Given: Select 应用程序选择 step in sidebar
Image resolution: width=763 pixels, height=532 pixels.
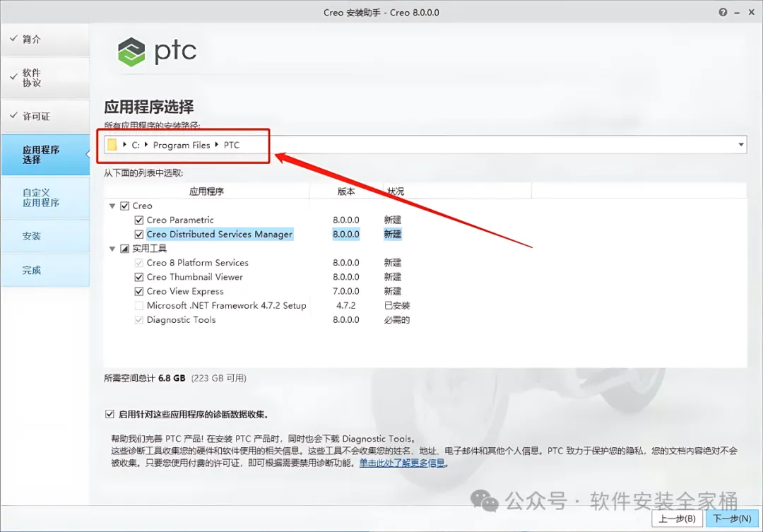Looking at the screenshot, I should 45,154.
